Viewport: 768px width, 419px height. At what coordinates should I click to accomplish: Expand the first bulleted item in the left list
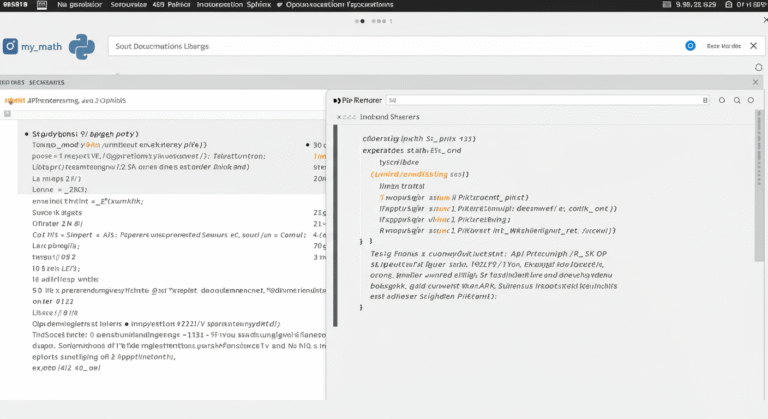tap(23, 133)
